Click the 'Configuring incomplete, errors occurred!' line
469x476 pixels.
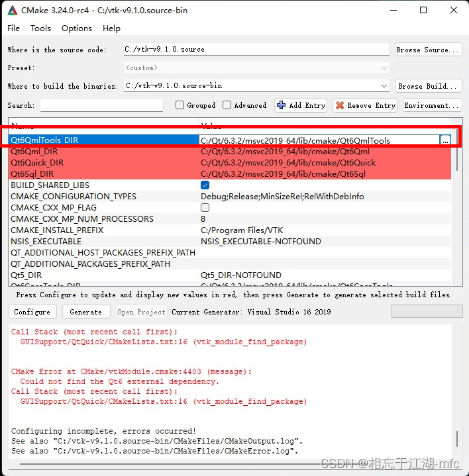(x=104, y=431)
